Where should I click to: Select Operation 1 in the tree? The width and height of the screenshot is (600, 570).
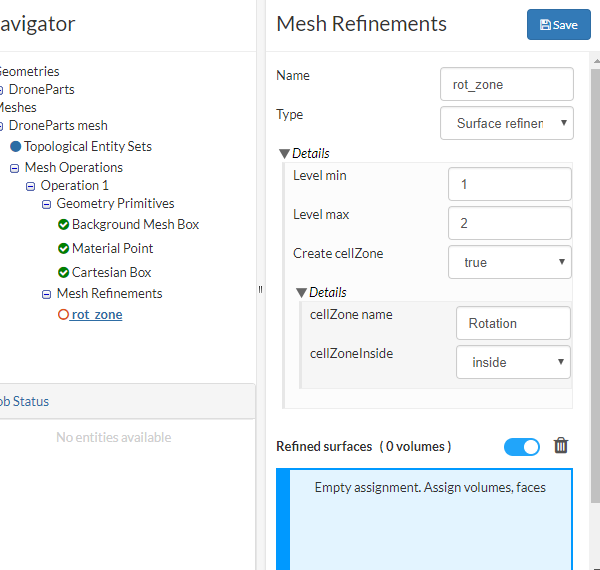coord(74,185)
